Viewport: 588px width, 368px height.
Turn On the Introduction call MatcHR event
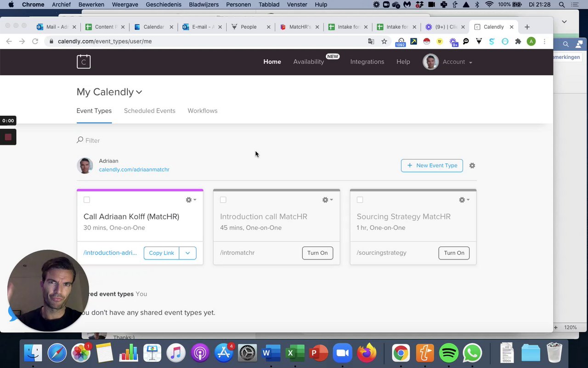coord(317,253)
